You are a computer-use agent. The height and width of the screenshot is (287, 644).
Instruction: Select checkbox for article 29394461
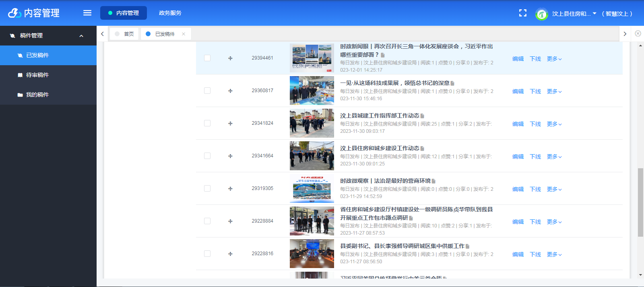(x=207, y=58)
